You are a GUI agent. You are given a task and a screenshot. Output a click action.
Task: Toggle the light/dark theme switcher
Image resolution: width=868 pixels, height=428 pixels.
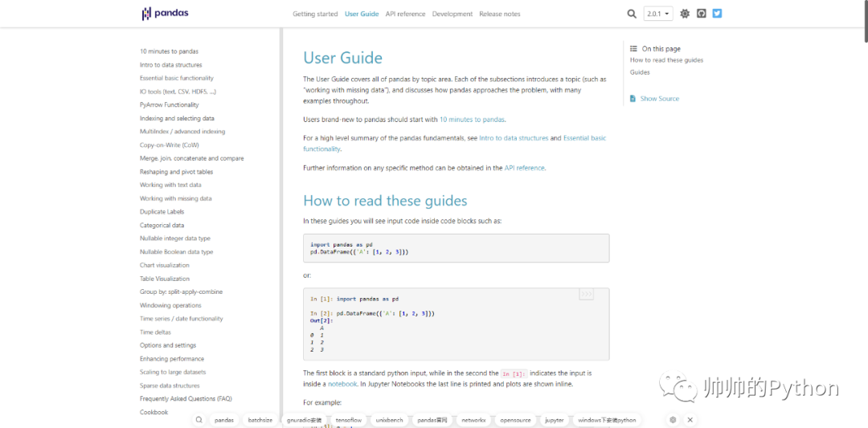coord(685,14)
